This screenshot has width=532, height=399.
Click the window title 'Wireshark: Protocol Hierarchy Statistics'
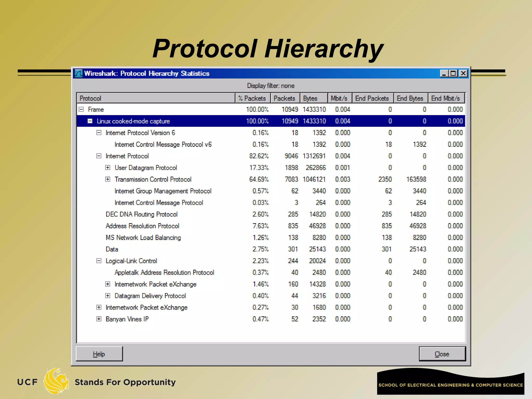pos(147,74)
